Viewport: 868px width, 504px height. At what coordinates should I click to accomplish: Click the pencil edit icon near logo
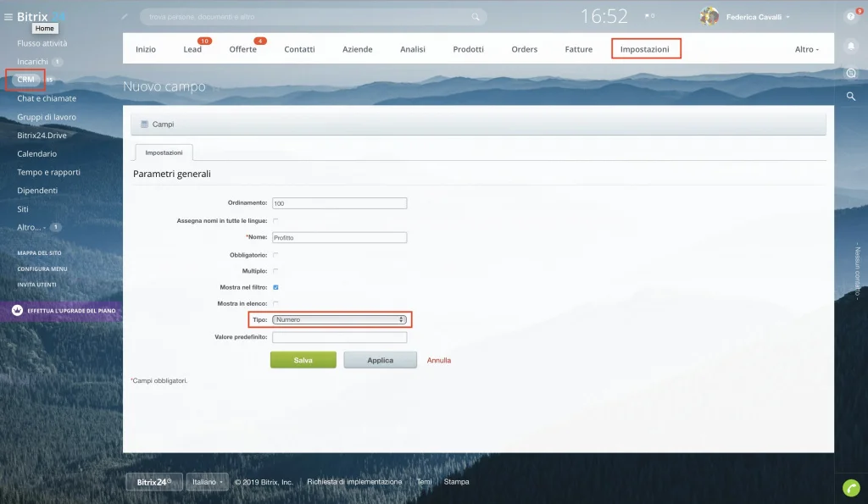pyautogui.click(x=125, y=17)
